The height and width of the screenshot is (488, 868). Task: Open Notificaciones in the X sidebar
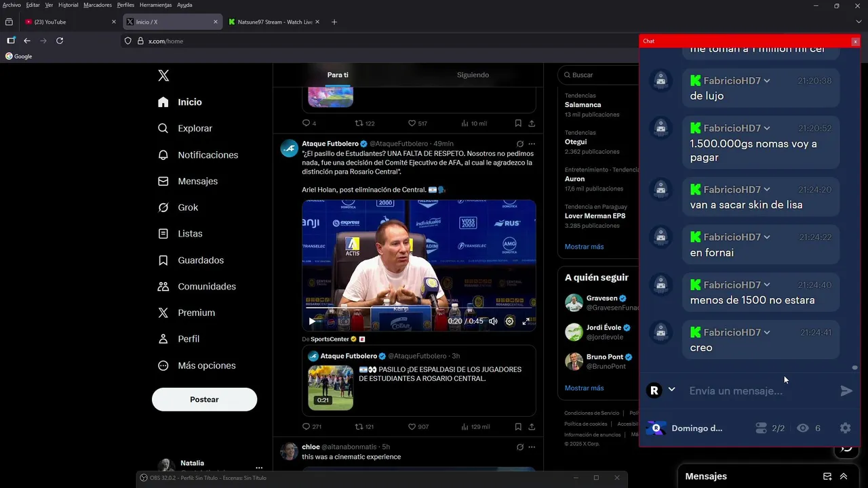197,155
